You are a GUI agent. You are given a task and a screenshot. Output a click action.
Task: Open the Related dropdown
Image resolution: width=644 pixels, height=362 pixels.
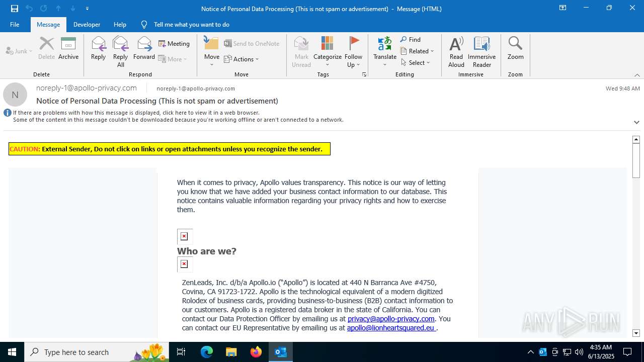[x=417, y=51]
